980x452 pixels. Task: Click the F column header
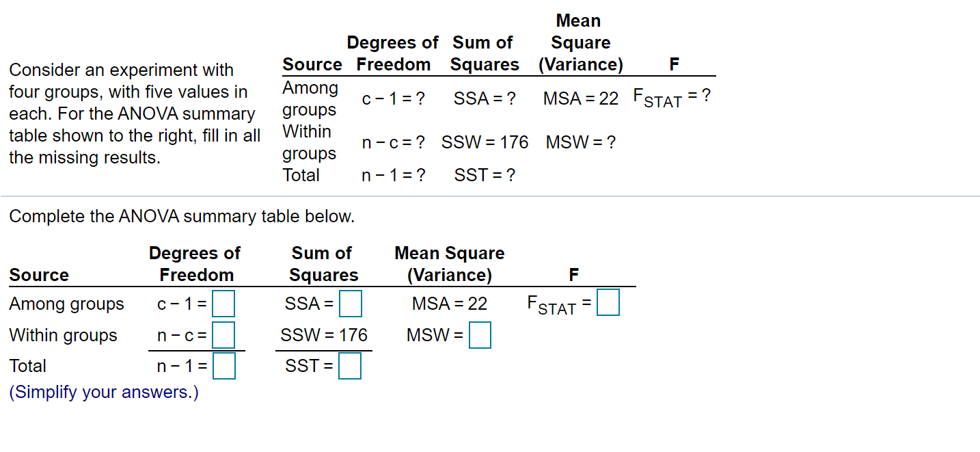pos(573,274)
